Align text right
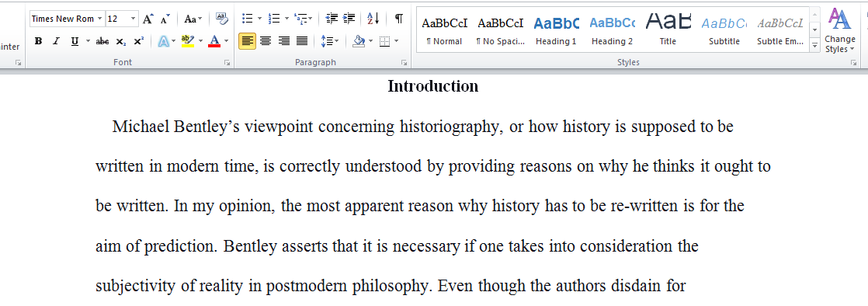 coord(284,41)
